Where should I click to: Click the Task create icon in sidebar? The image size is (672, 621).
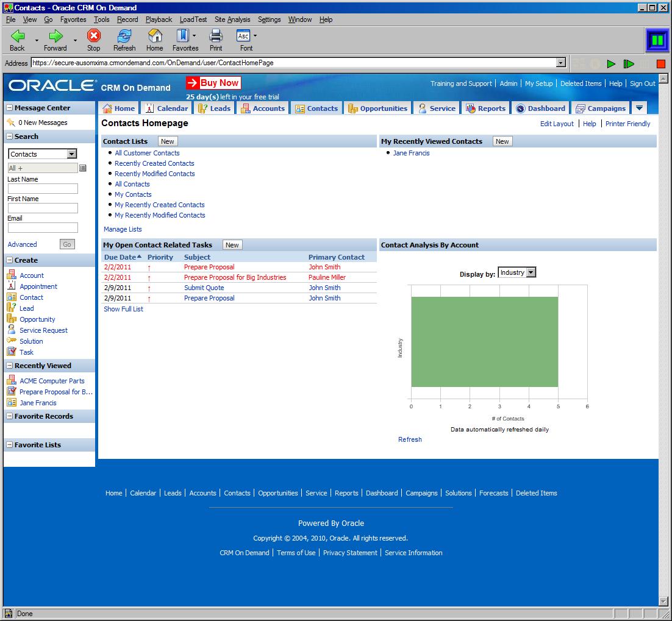coord(12,352)
